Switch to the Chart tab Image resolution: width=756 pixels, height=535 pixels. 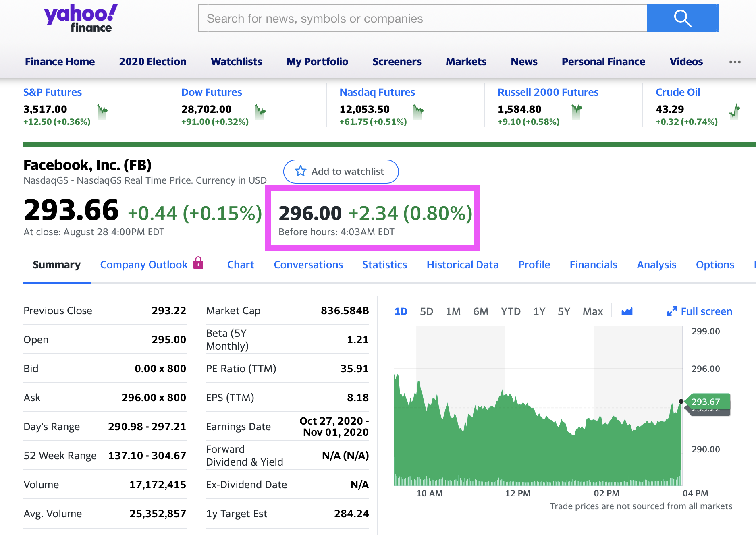pos(241,265)
